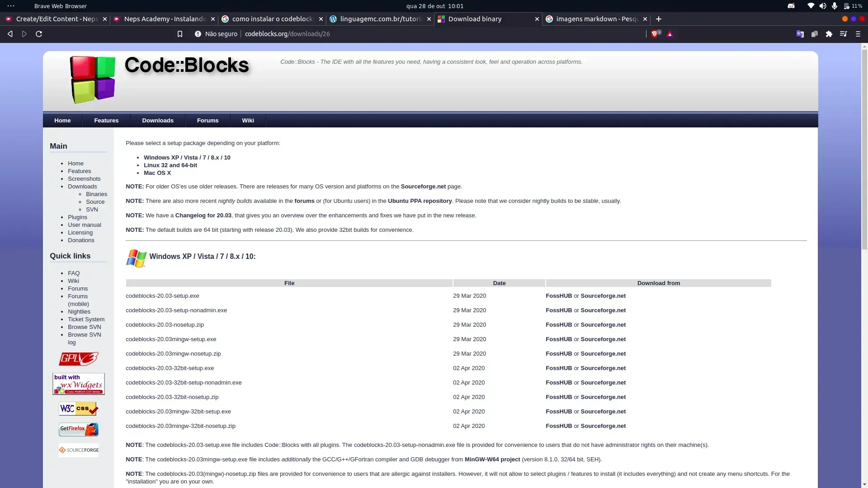
Task: Click 'Windows XP / Vista / 7 / 8.x / 10' link
Action: [187, 158]
